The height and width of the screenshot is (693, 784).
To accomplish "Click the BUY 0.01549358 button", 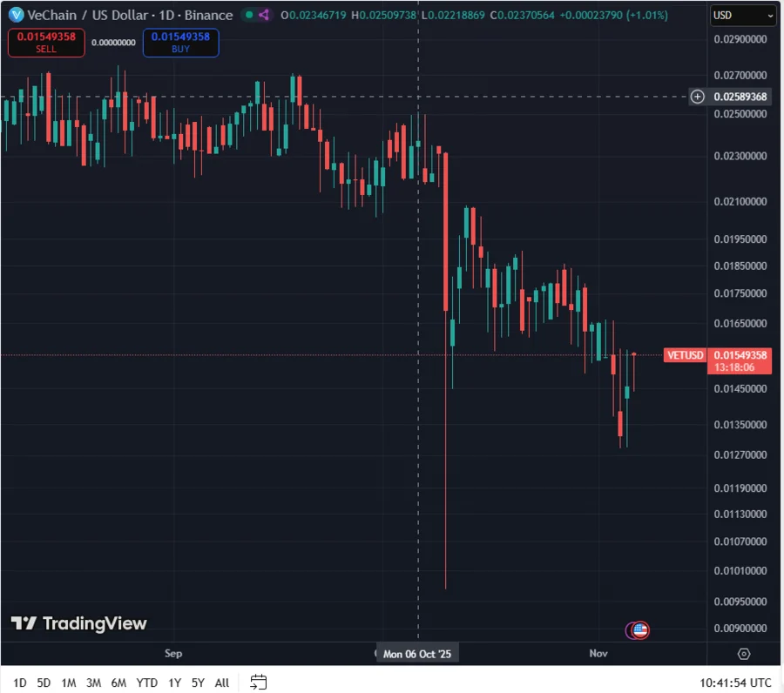I will [x=180, y=43].
